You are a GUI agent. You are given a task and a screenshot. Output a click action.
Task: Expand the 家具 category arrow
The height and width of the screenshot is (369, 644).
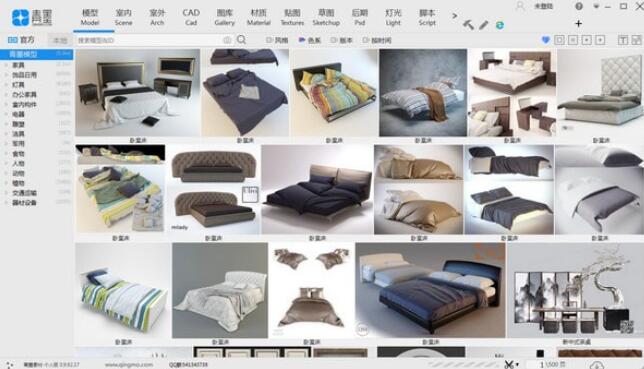[6, 65]
